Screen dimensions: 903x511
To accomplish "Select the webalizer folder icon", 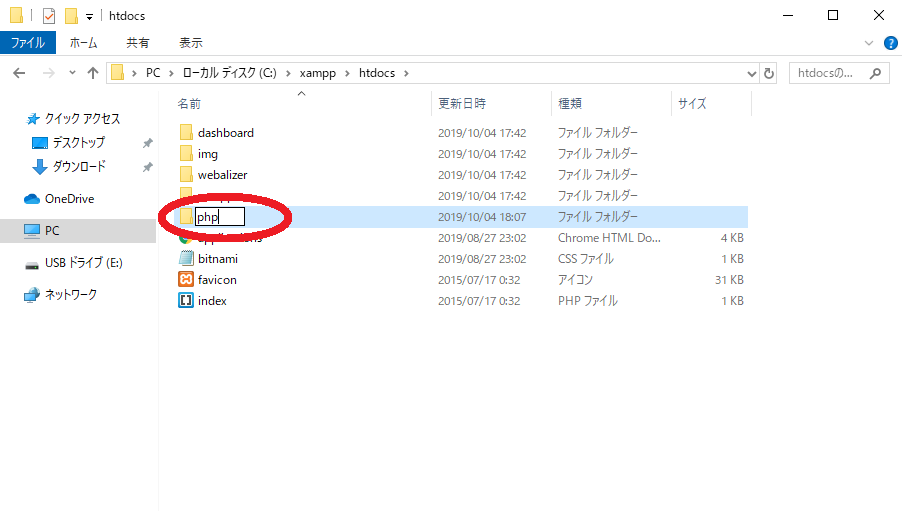I will (186, 175).
